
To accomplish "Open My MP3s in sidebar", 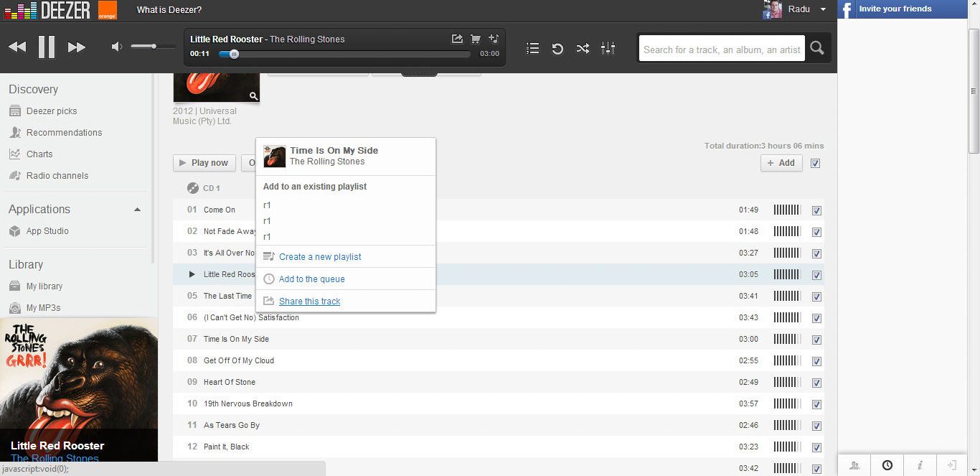I will 43,308.
